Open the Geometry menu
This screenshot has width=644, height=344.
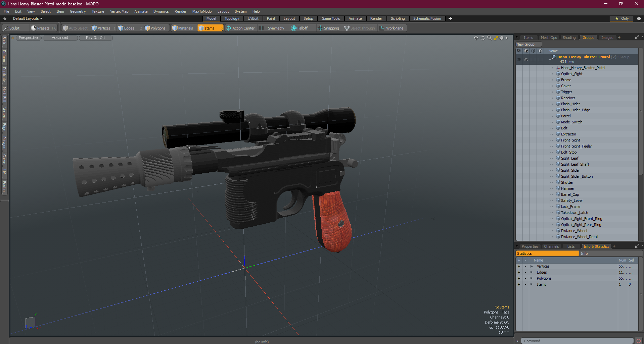tap(78, 11)
